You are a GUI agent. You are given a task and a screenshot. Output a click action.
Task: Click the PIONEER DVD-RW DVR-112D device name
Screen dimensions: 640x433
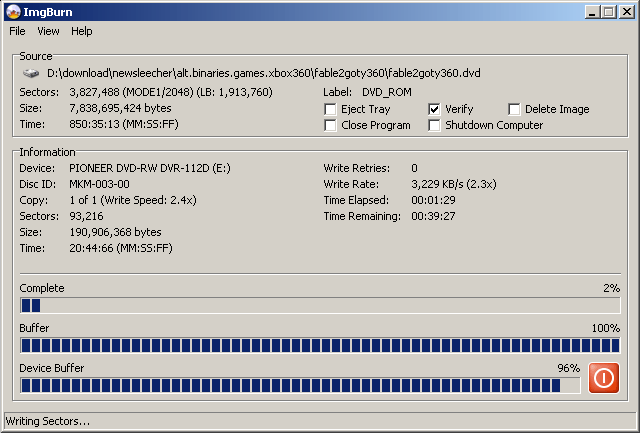click(150, 168)
